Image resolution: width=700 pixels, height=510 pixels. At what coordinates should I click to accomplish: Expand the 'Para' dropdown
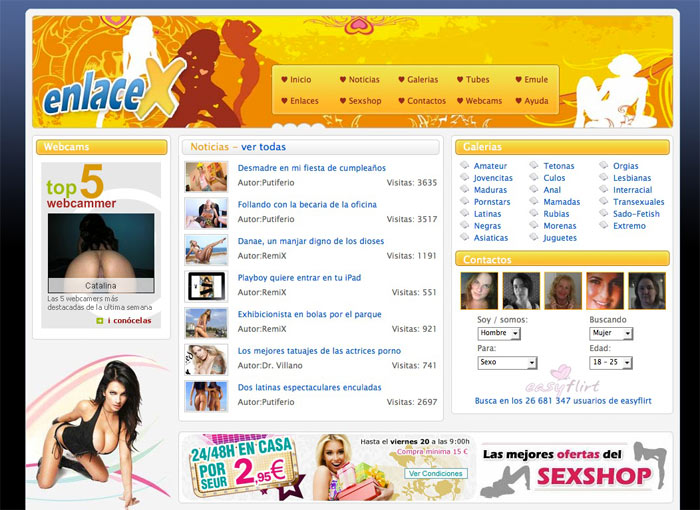[x=507, y=363]
